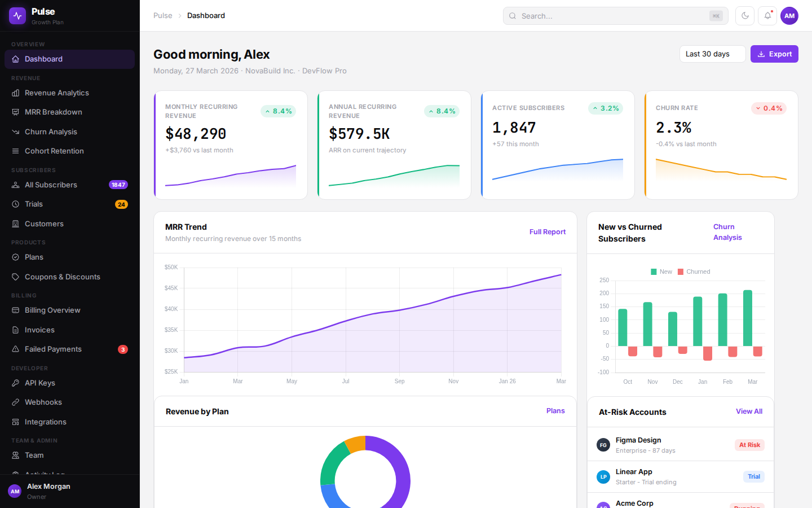Click the Trial tag on Linear App
This screenshot has width=812, height=508.
click(754, 476)
